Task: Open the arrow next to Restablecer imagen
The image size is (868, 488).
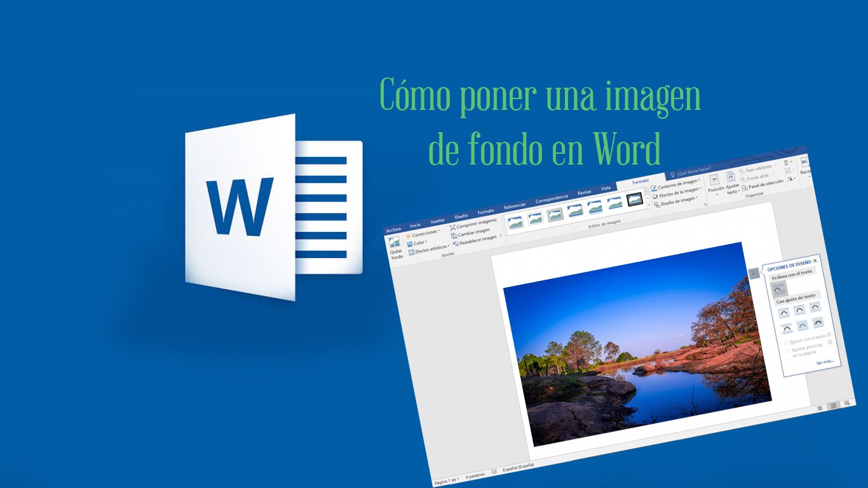Action: [x=501, y=235]
